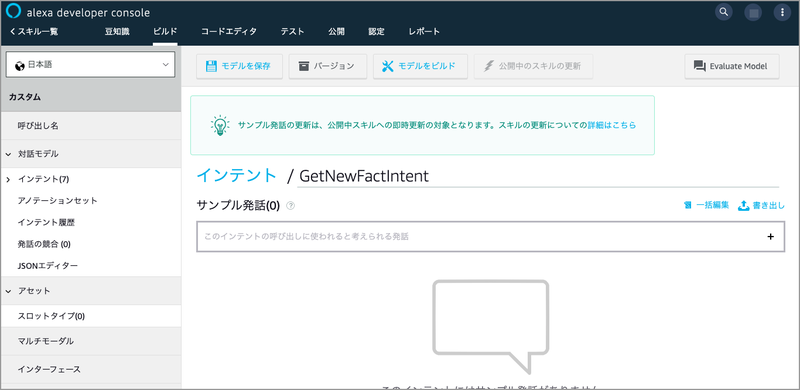Go back to スキル一覧

[34, 32]
